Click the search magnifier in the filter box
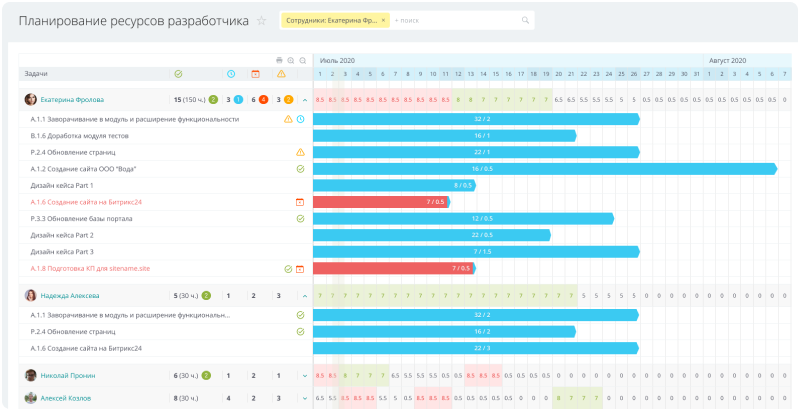 pos(525,20)
